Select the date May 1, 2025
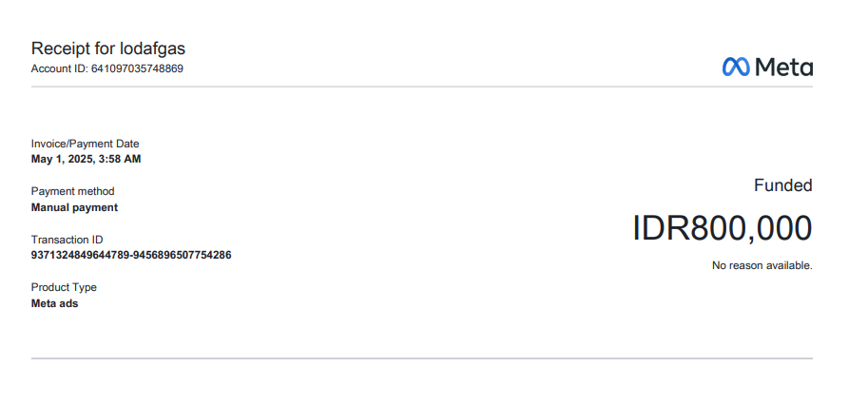 (x=62, y=159)
